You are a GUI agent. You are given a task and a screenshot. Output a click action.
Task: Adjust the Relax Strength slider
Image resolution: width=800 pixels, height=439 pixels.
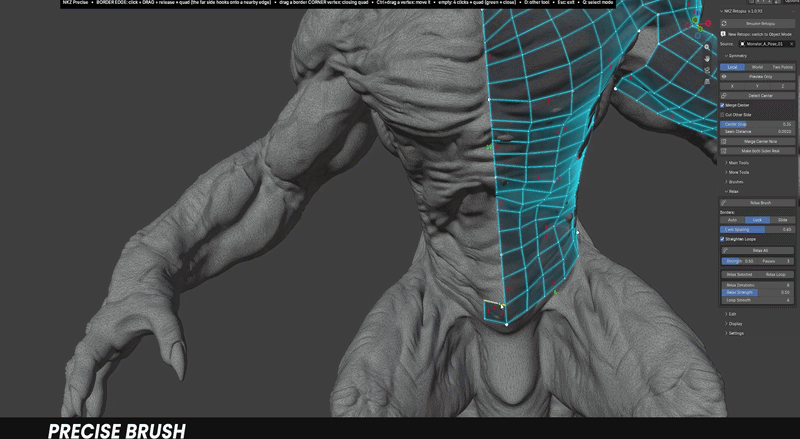pyautogui.click(x=757, y=292)
